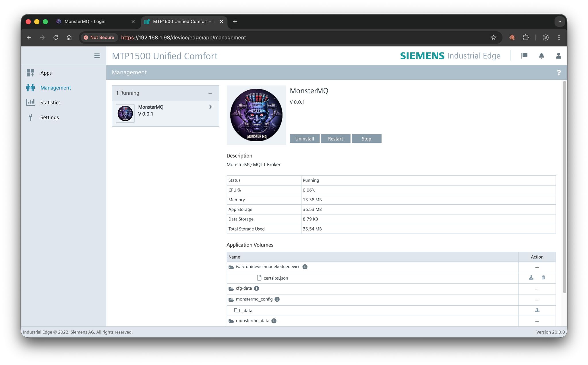The width and height of the screenshot is (588, 365).
Task: Stop the MonsterMQ app
Action: coord(366,139)
